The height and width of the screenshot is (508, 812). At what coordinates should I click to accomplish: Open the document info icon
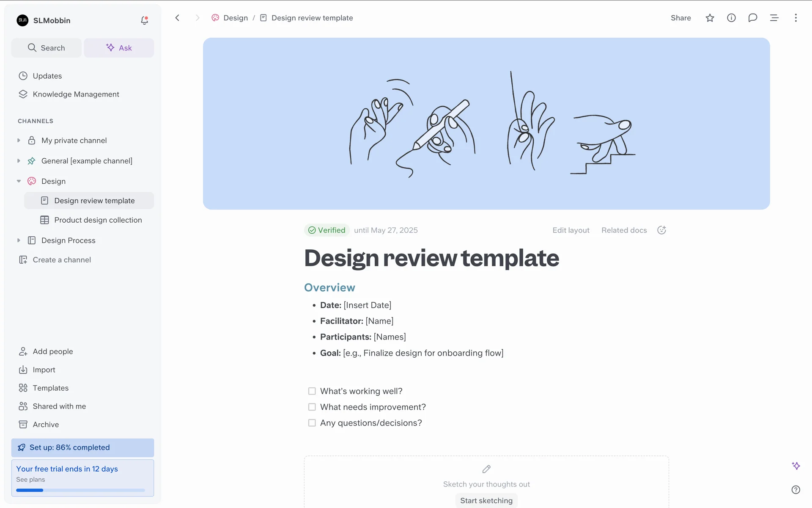pyautogui.click(x=731, y=18)
